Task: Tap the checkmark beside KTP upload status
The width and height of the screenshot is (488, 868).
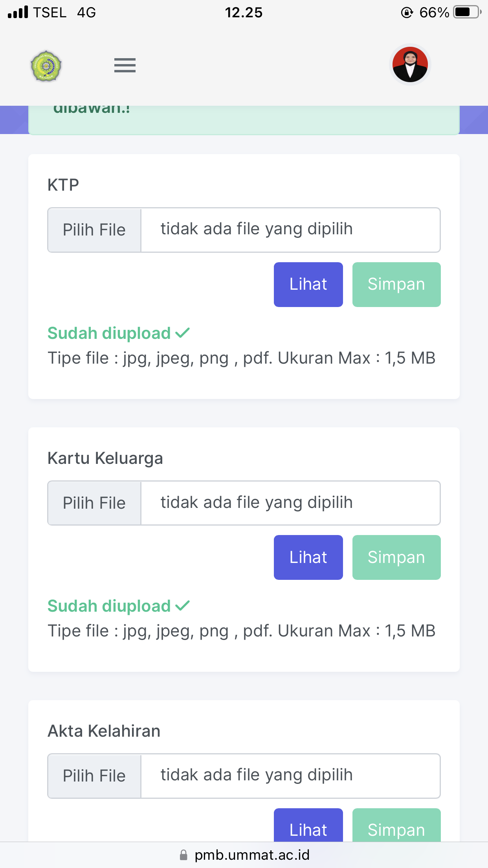Action: (182, 333)
